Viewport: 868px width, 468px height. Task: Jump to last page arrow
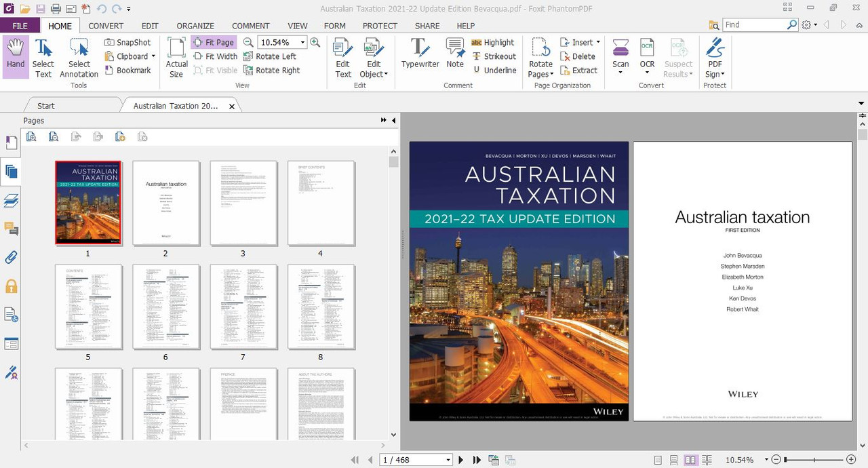[x=477, y=460]
